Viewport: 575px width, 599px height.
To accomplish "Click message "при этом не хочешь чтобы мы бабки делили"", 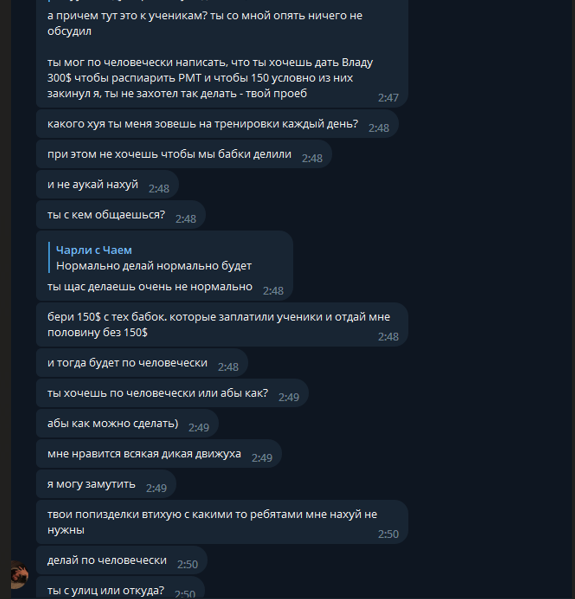I will 184,154.
